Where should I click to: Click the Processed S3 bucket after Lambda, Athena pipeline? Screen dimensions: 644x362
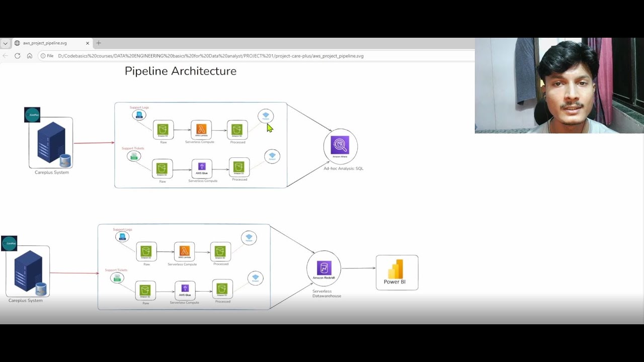pos(237,130)
